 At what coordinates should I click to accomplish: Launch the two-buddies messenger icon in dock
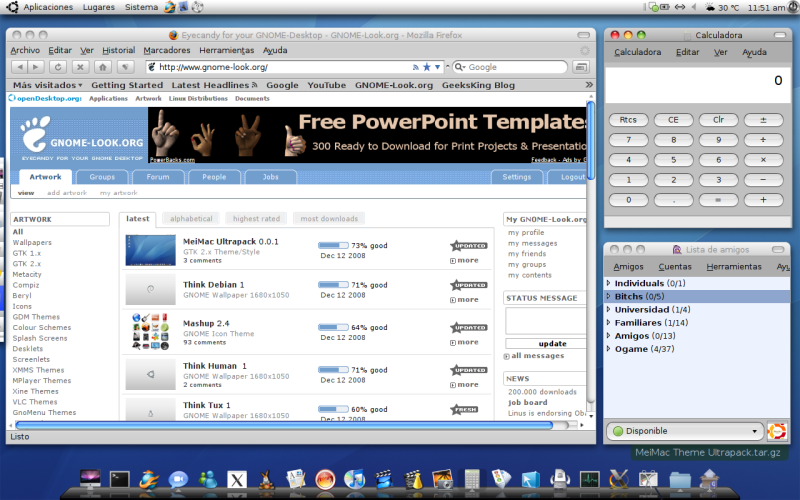click(x=208, y=480)
